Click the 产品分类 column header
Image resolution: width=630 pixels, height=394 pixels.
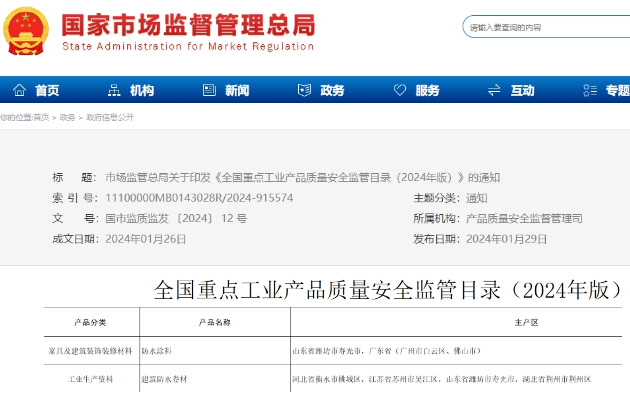[90, 322]
